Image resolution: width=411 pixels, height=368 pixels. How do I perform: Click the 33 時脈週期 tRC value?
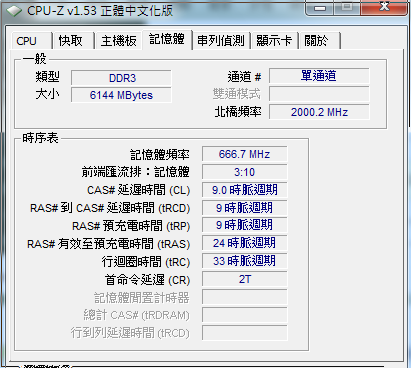(244, 261)
